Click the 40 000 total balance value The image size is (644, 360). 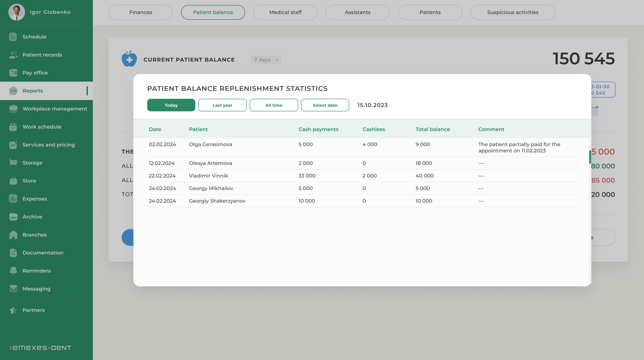424,176
